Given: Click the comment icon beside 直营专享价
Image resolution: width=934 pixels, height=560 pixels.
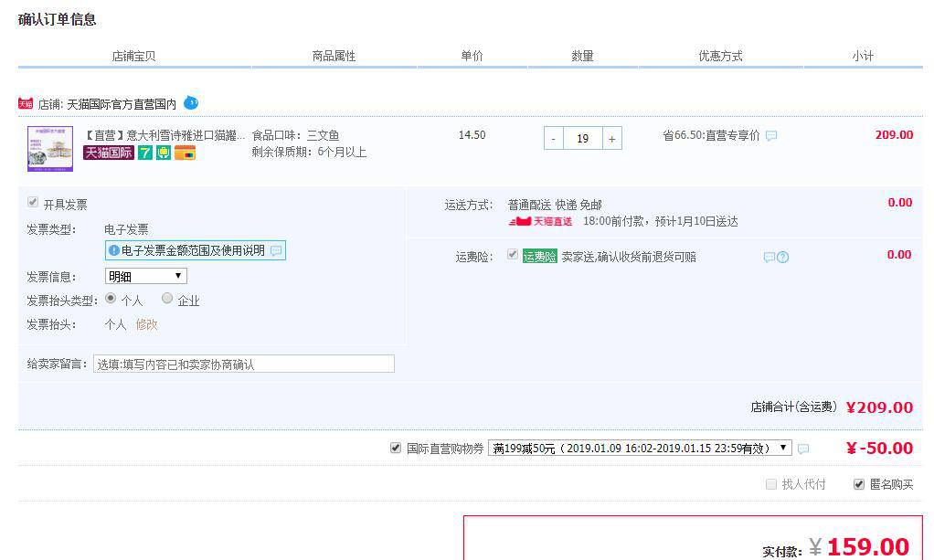Looking at the screenshot, I should pos(771,136).
